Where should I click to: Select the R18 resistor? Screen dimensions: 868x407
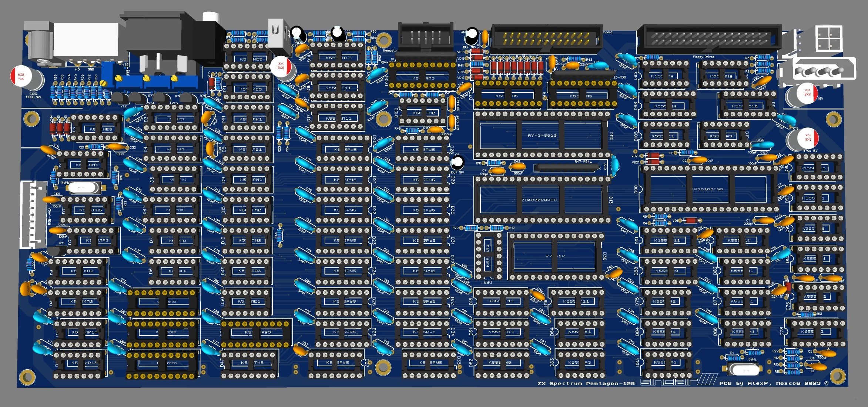(x=494, y=163)
